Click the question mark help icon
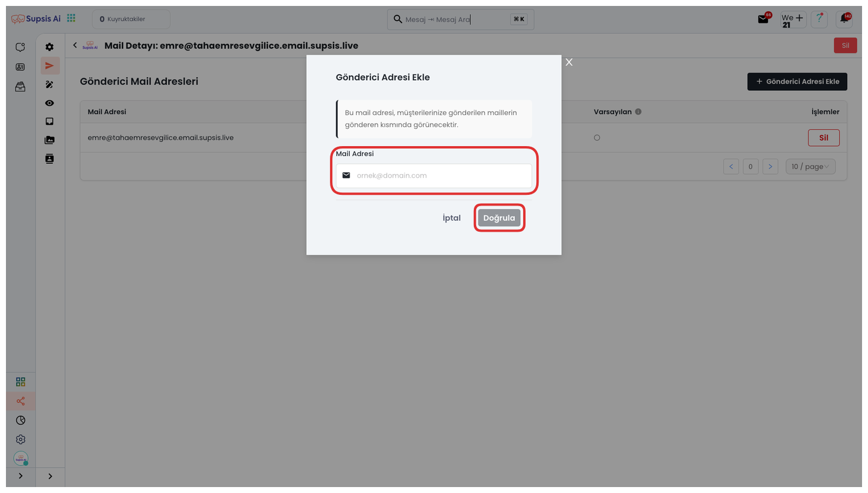 click(x=819, y=19)
